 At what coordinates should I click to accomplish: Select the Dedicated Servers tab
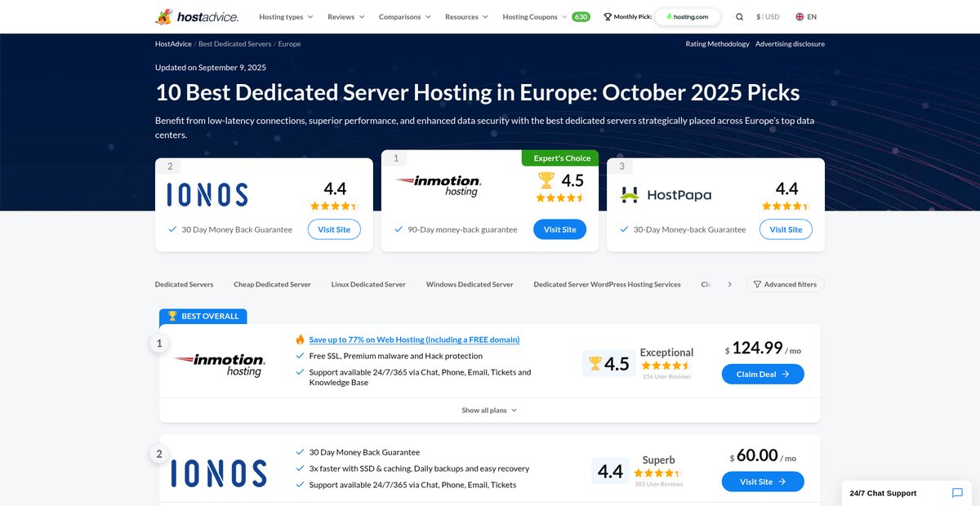[x=184, y=284]
